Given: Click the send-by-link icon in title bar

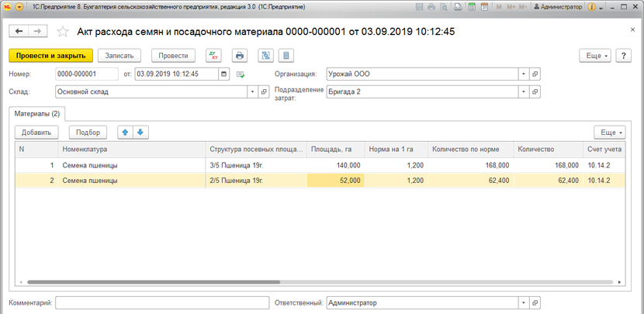Looking at the screenshot, I should pos(458,7).
